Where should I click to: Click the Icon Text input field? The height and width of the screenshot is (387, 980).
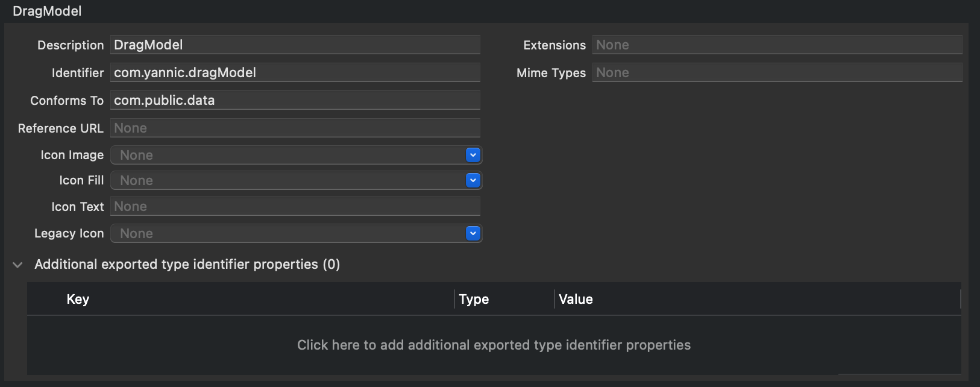point(295,206)
